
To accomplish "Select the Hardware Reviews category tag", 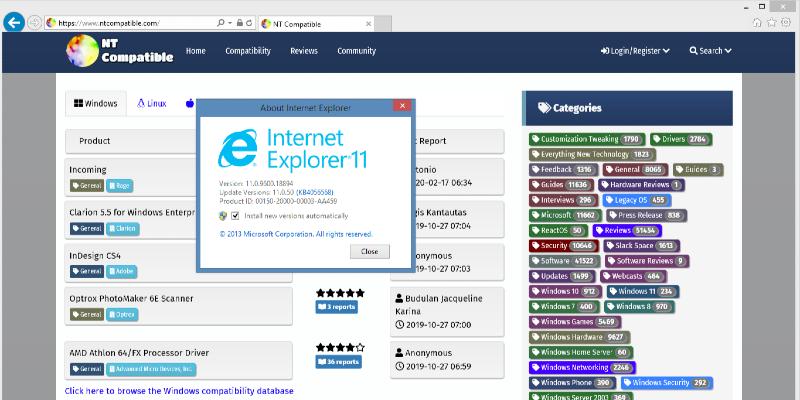I will click(641, 185).
